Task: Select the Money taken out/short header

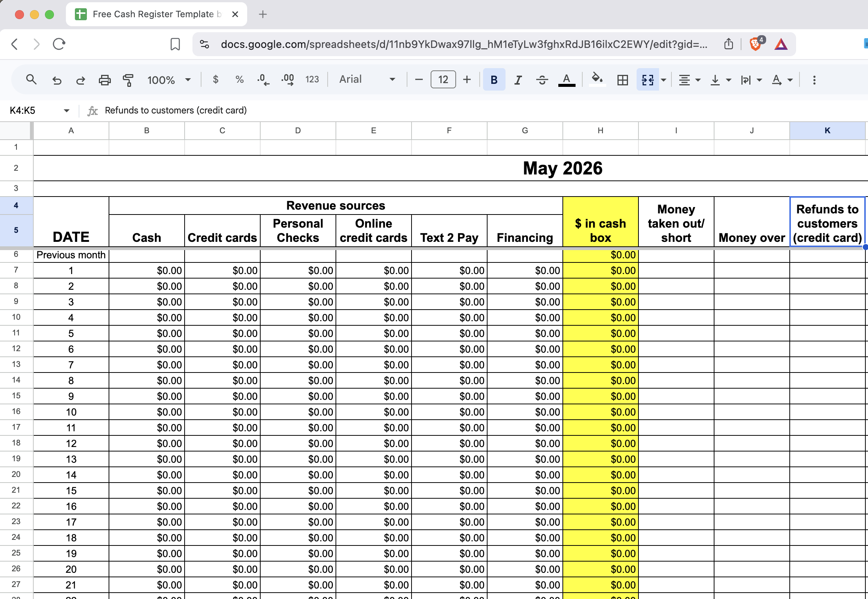Action: pos(676,222)
